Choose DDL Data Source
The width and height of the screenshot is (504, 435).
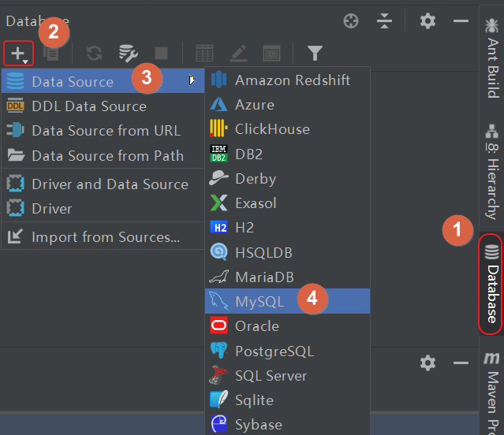tap(103, 106)
